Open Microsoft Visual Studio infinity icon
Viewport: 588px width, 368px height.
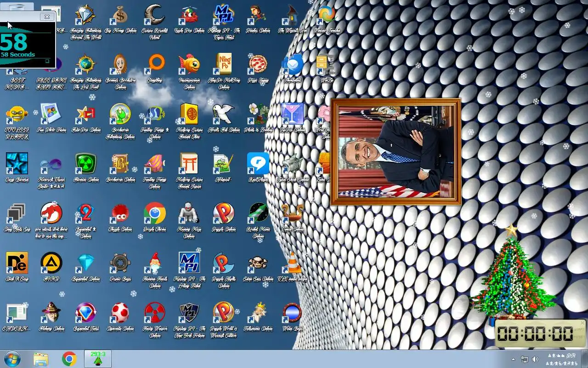51,164
